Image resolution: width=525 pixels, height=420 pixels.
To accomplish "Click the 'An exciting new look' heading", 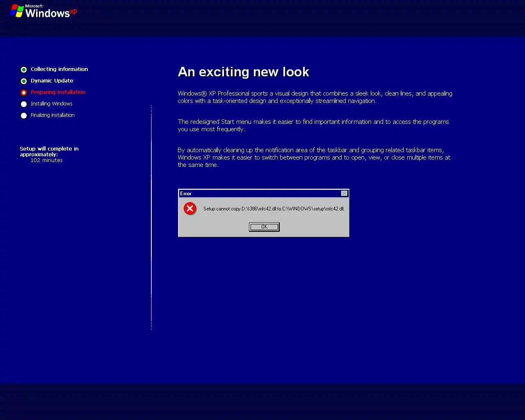I will pos(244,72).
